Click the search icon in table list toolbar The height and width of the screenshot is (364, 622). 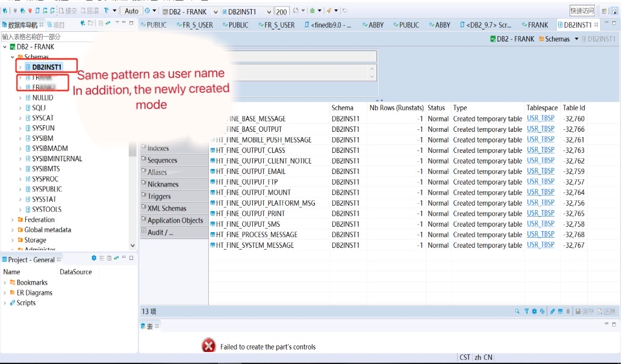click(x=517, y=312)
